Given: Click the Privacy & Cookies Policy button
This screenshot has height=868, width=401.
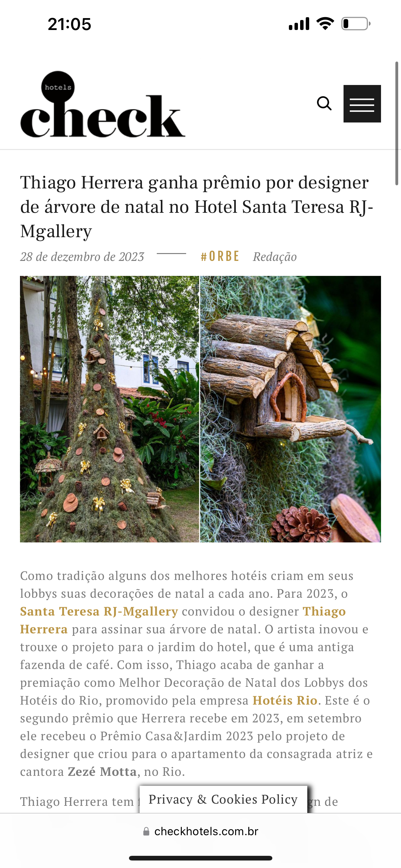Looking at the screenshot, I should (x=223, y=799).
